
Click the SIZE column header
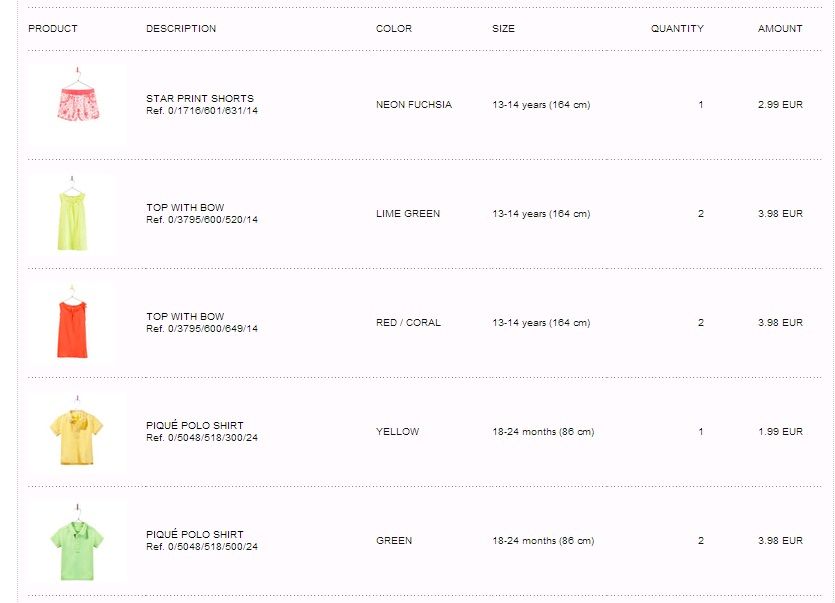(x=503, y=29)
